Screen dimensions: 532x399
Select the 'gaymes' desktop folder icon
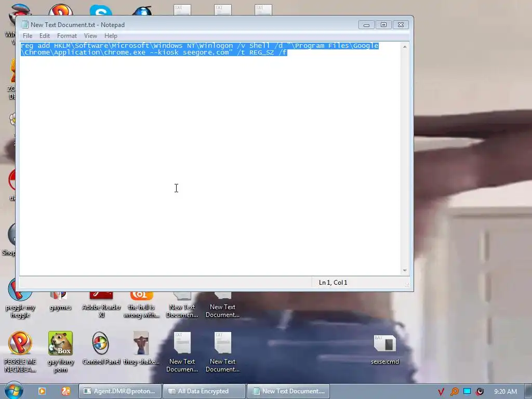pos(60,301)
